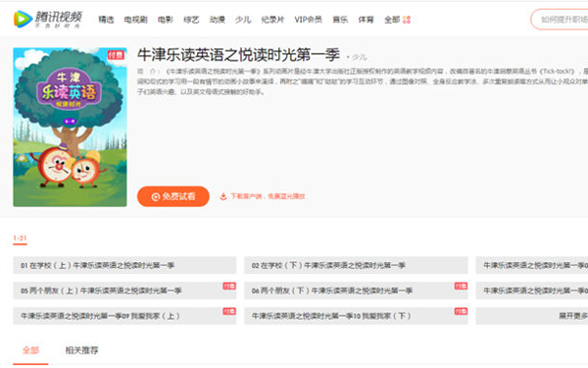Image resolution: width=588 pixels, height=368 pixels.
Task: Play episode 09 我爱我家（上）
Action: coord(124,316)
